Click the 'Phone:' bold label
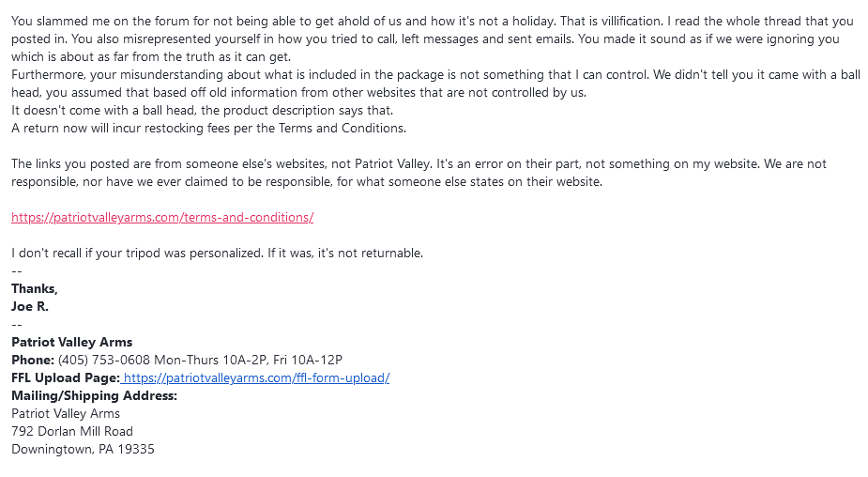The width and height of the screenshot is (868, 477). click(33, 361)
